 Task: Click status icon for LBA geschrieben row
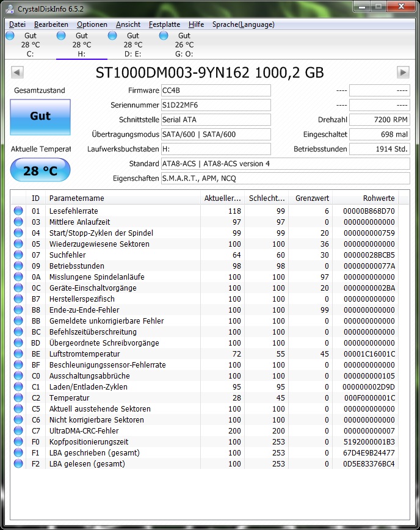18,452
